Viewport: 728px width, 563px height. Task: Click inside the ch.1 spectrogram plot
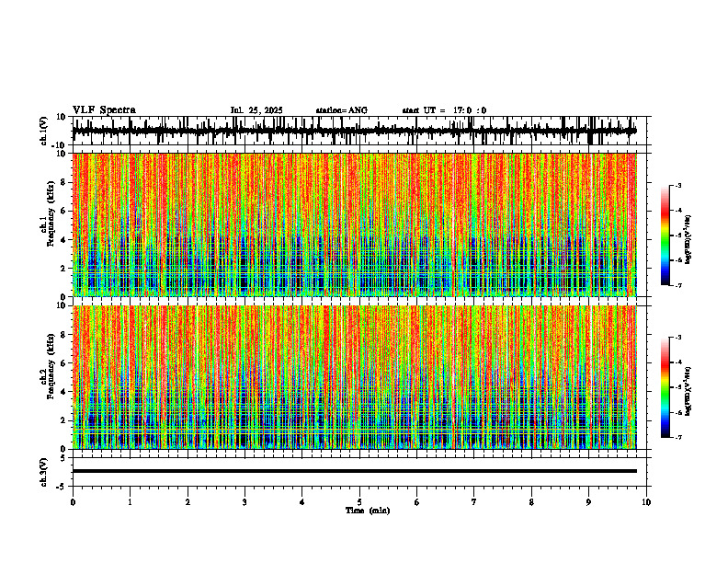coord(354,224)
